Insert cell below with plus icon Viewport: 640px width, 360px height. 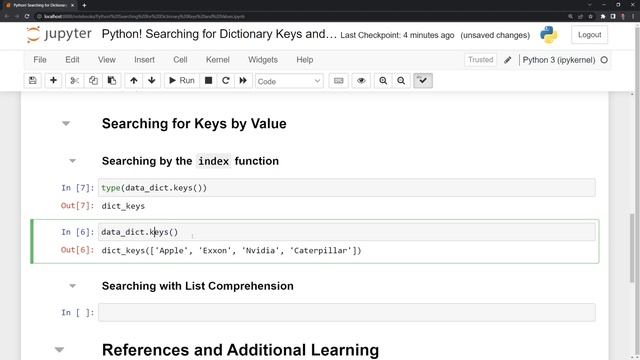53,81
